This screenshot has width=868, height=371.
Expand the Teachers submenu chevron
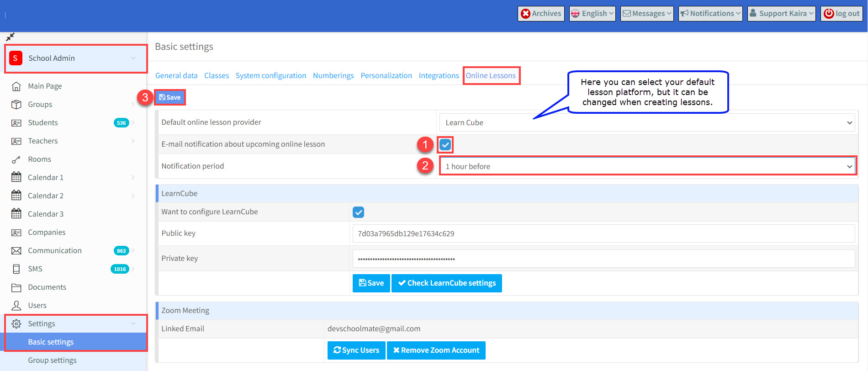pyautogui.click(x=133, y=141)
